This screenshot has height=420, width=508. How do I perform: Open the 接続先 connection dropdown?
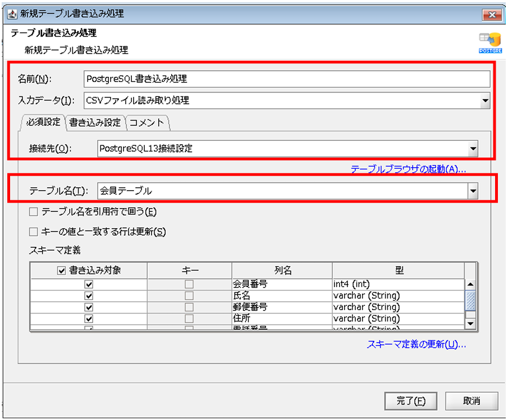pos(473,149)
